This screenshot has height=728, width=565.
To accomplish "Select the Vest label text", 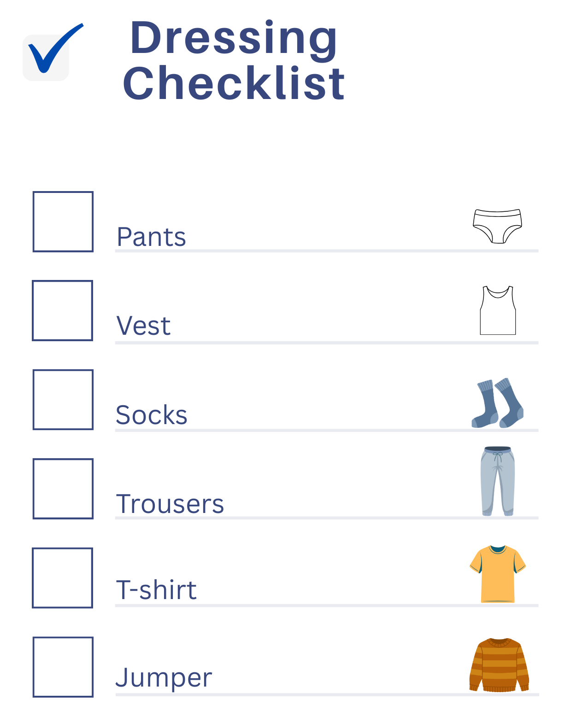I will (x=143, y=326).
